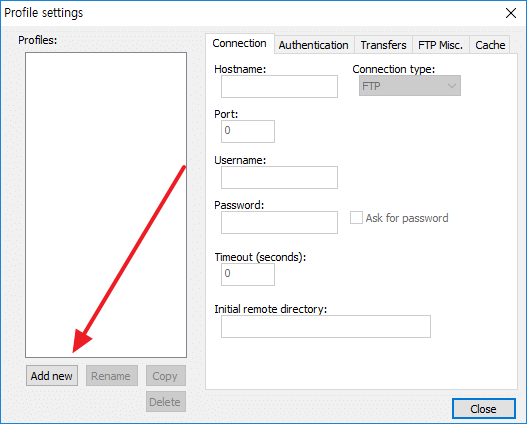Click into the Username field
The image size is (527, 424).
pos(279,177)
